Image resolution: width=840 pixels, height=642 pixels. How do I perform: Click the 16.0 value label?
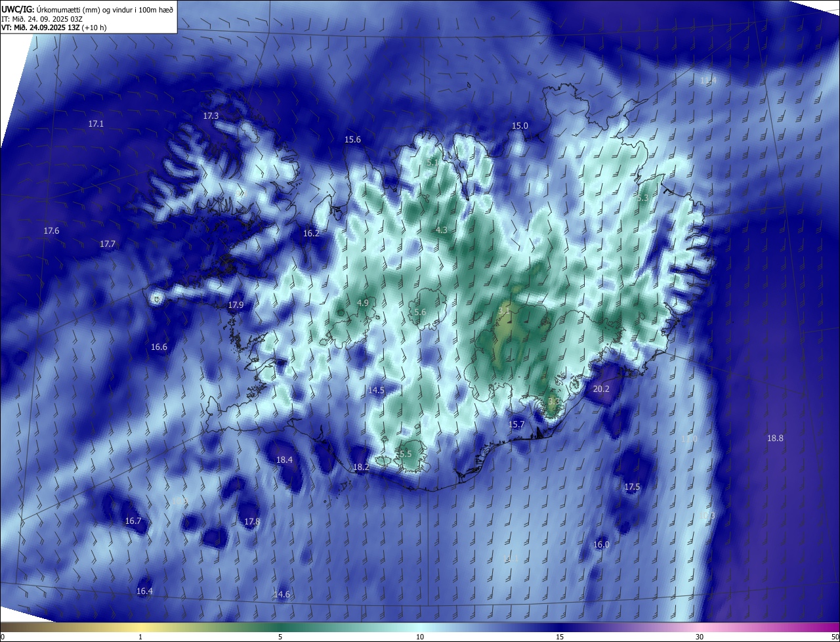tap(601, 544)
